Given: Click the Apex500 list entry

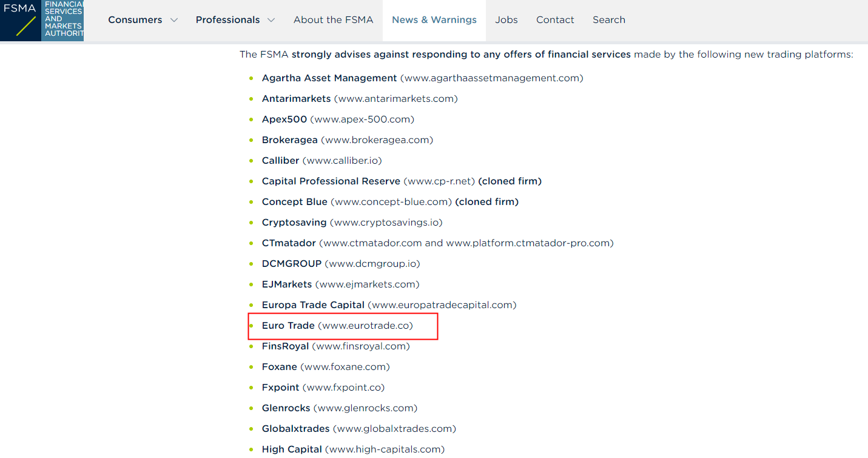Looking at the screenshot, I should (x=338, y=120).
